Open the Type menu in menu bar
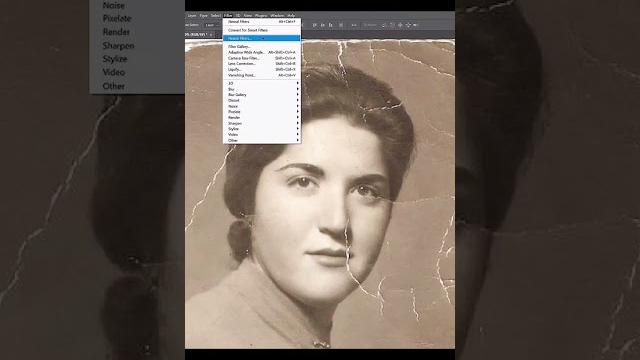 pos(203,16)
